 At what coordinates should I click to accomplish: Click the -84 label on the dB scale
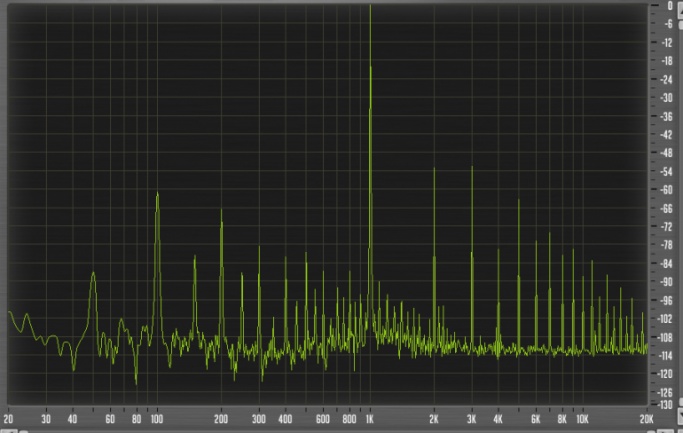667,264
